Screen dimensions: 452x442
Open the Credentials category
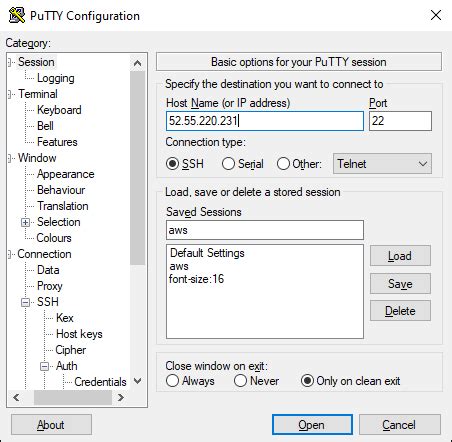pyautogui.click(x=100, y=382)
